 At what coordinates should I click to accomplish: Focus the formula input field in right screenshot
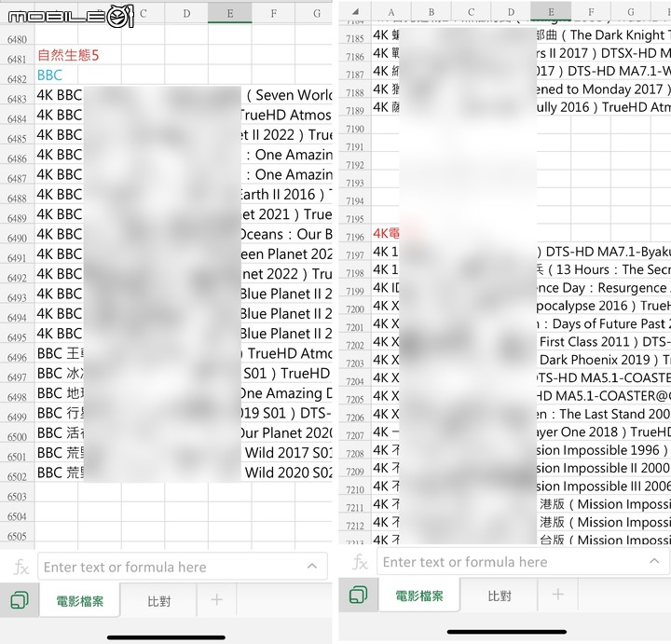click(x=523, y=561)
